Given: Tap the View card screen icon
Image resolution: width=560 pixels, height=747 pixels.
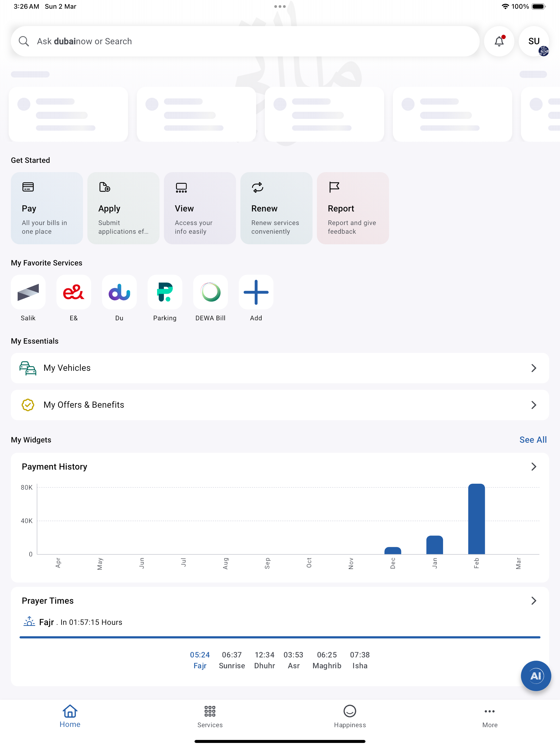Looking at the screenshot, I should (181, 187).
